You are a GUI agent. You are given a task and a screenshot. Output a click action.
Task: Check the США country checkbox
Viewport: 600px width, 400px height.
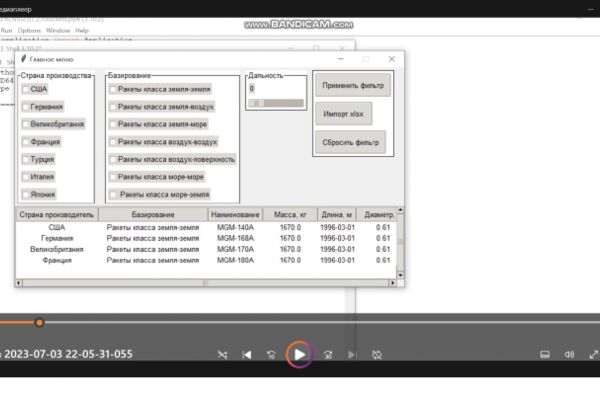click(x=25, y=89)
